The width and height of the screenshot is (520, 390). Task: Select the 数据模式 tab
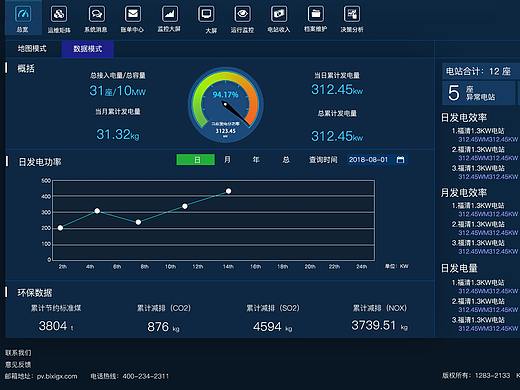click(88, 49)
